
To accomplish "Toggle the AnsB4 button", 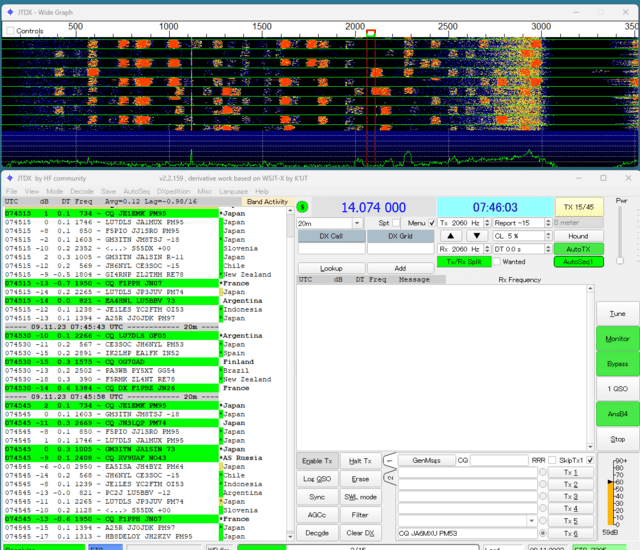I will tap(618, 414).
